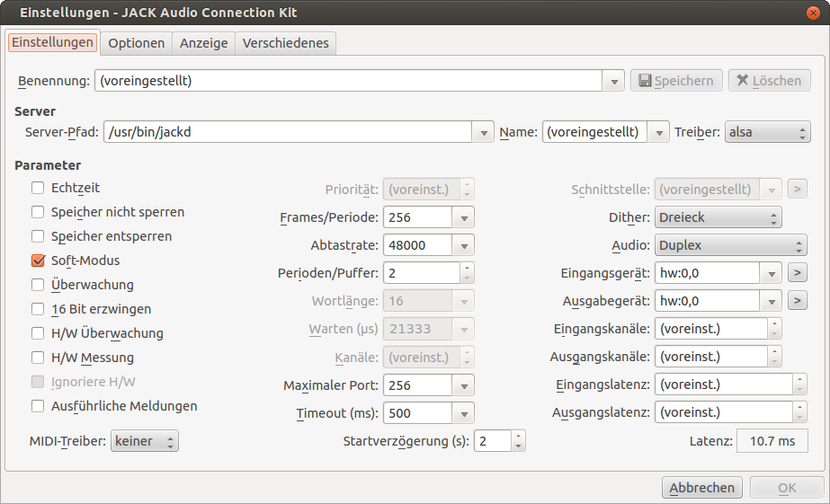Open the Verschiedenes tab

point(286,43)
